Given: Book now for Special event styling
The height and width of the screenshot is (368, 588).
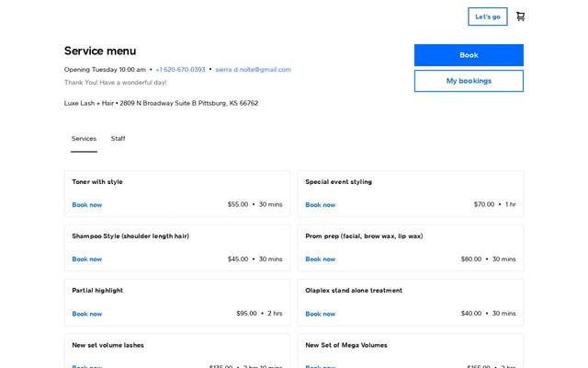Looking at the screenshot, I should (321, 204).
